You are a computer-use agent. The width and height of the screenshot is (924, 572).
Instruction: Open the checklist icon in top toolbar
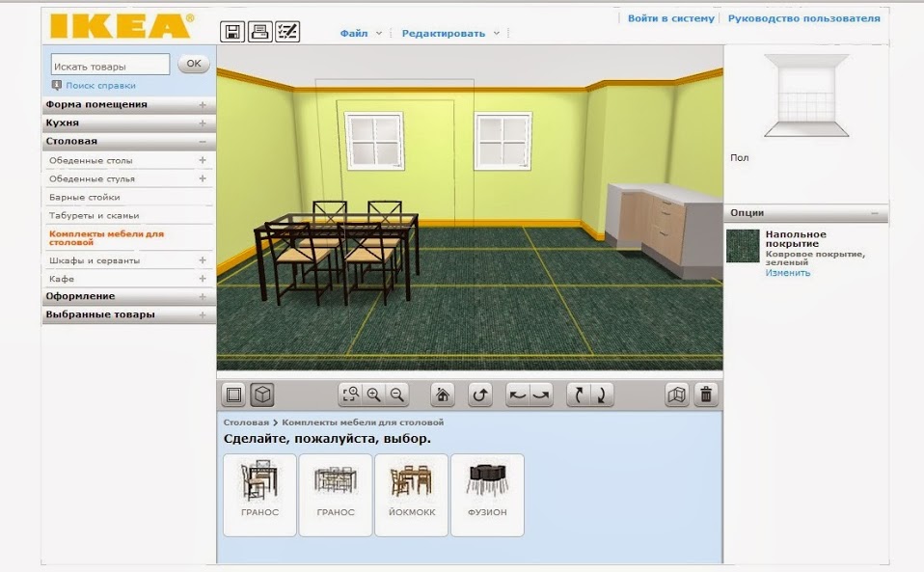pos(287,32)
